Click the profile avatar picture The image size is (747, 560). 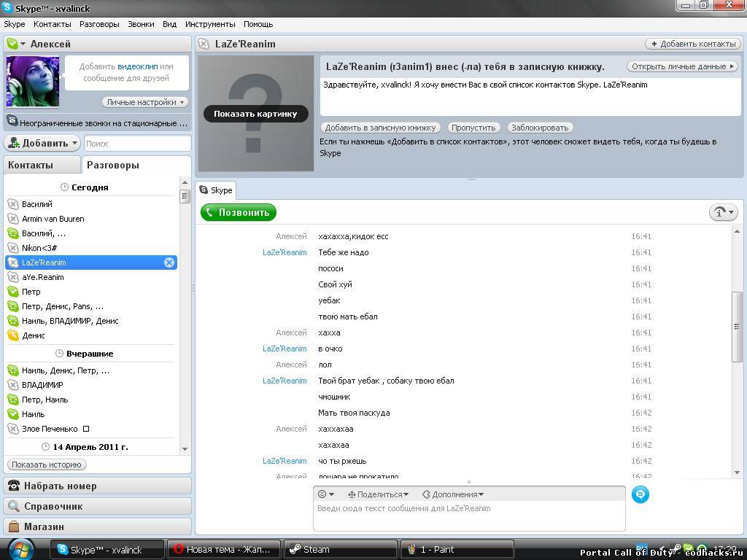point(33,82)
